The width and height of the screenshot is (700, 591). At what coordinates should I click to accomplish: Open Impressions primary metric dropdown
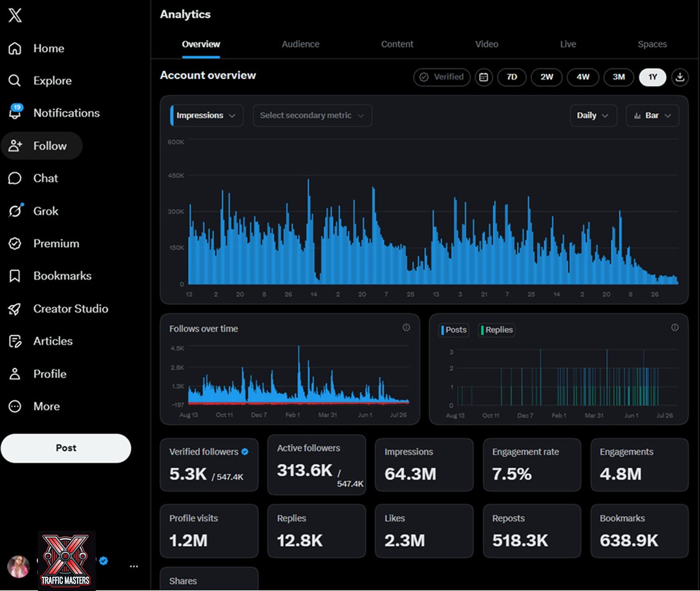pos(206,116)
